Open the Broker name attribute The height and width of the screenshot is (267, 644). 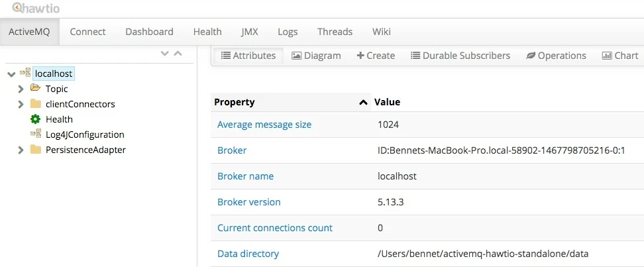click(245, 176)
